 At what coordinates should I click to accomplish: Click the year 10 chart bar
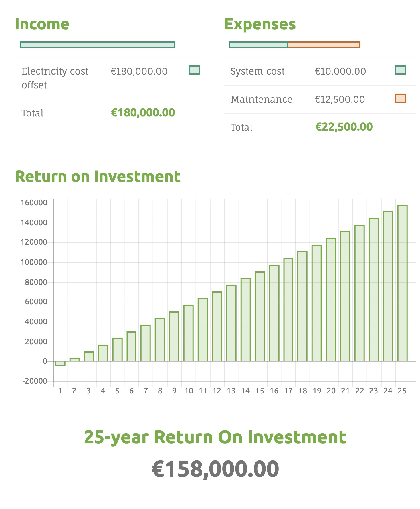(189, 333)
